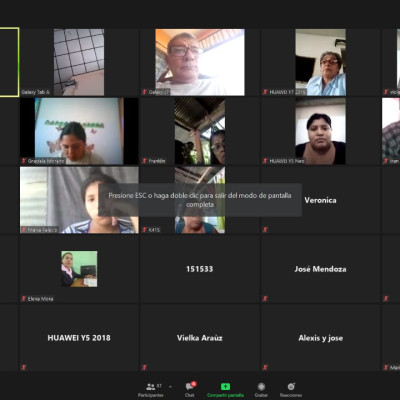Screen dimensions: 400x400
Task: Click the red chat notification badge
Action: click(x=194, y=384)
